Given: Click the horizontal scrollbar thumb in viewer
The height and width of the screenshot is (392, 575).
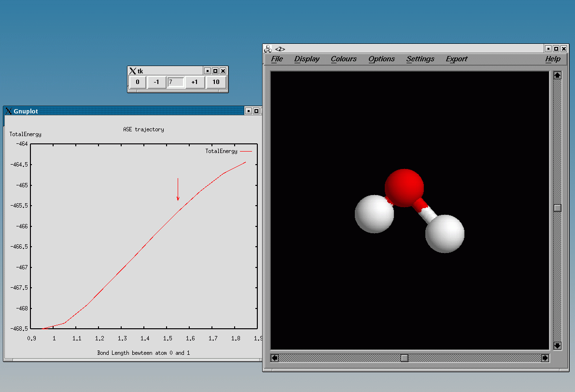Looking at the screenshot, I should 405,358.
